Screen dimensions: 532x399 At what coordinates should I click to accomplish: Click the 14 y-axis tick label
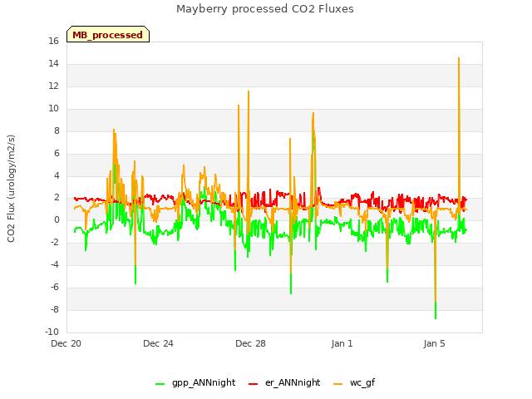click(x=53, y=64)
